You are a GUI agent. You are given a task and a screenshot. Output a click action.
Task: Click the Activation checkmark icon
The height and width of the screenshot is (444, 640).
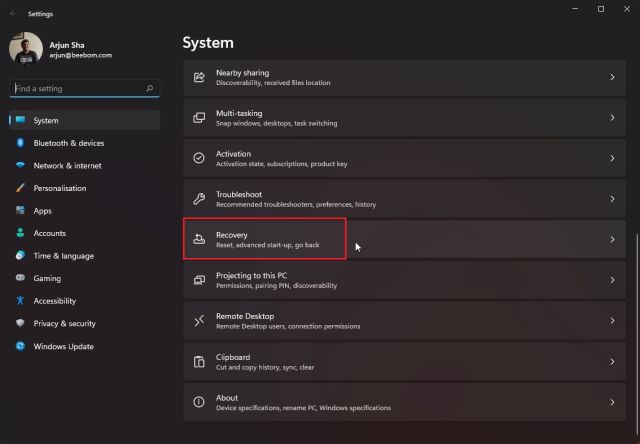(199, 158)
